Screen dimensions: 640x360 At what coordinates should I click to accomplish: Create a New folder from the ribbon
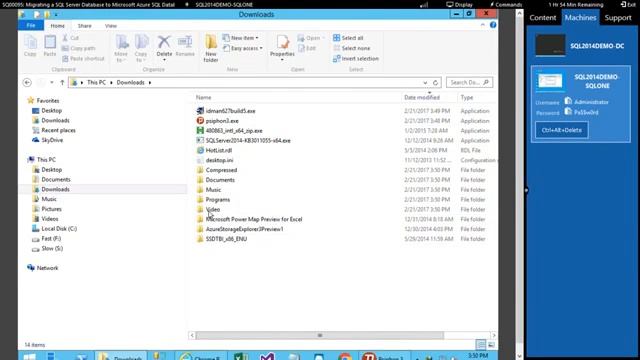tap(211, 49)
